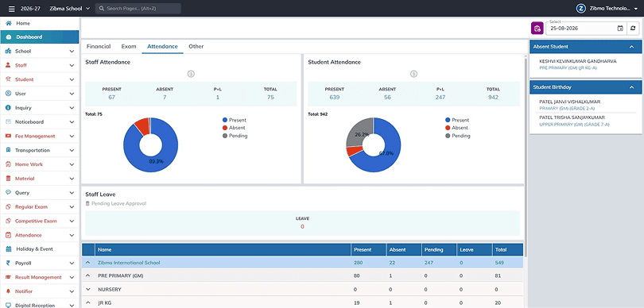The height and width of the screenshot is (308, 644).
Task: Expand the Fee Management sidebar chevron
Action: [72, 137]
